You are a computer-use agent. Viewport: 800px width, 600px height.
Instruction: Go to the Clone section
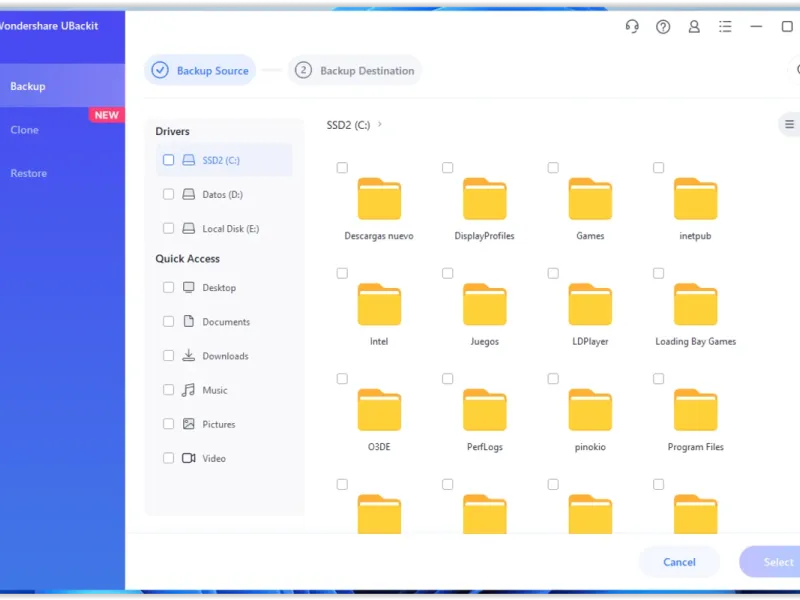62,130
